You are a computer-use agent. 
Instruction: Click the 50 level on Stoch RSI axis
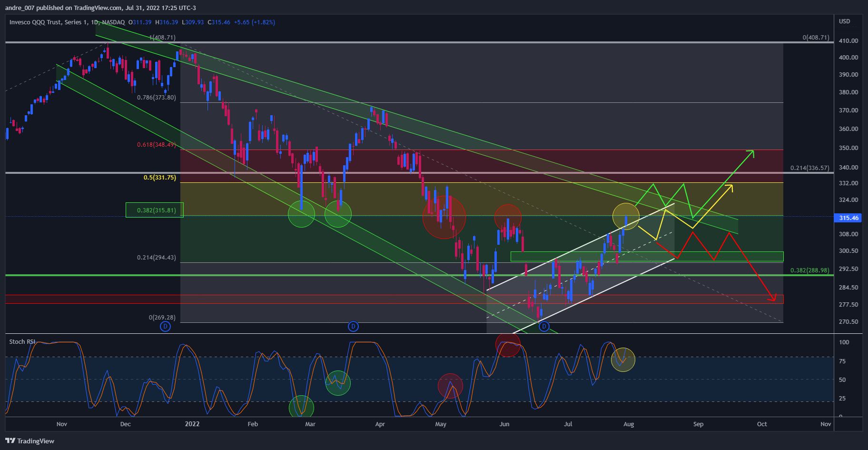tap(842, 380)
